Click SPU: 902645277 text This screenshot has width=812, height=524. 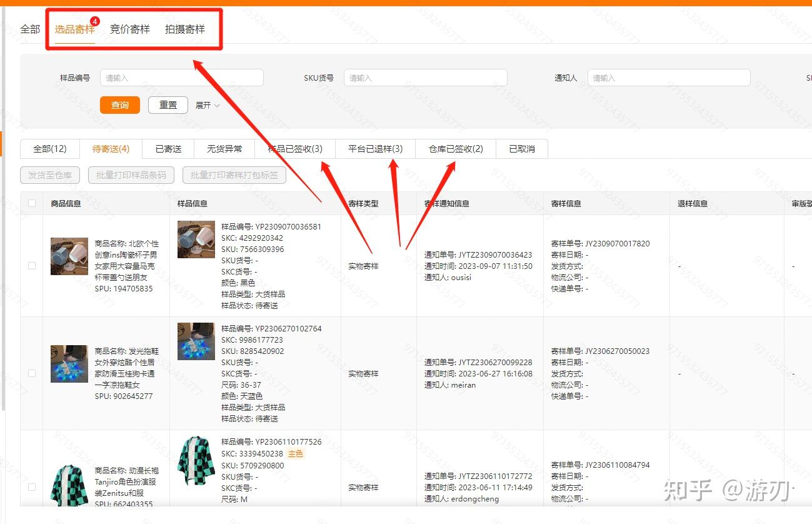(124, 396)
